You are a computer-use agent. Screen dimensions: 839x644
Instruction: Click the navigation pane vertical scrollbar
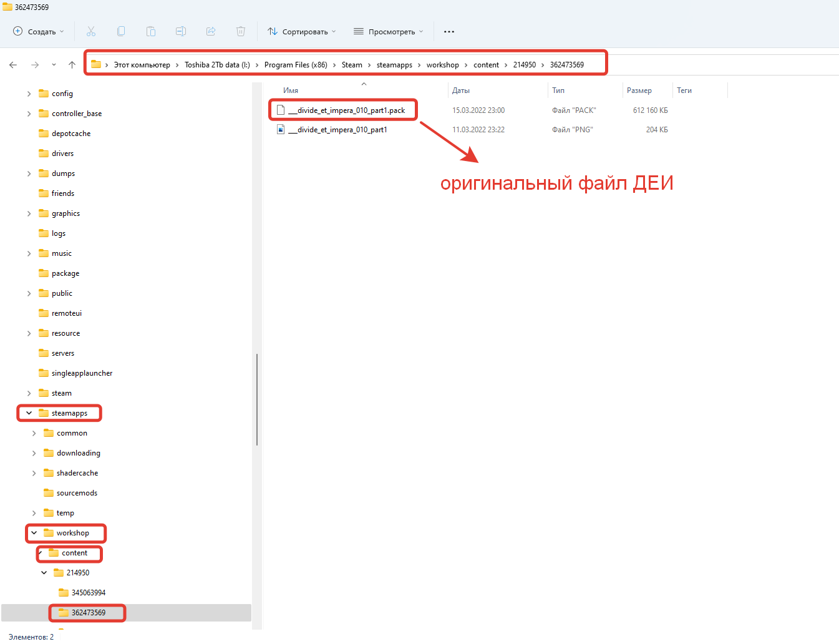tap(256, 399)
